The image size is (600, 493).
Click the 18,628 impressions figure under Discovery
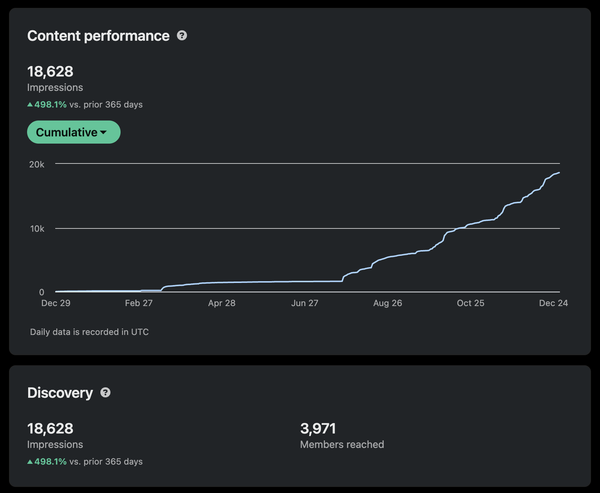50,428
